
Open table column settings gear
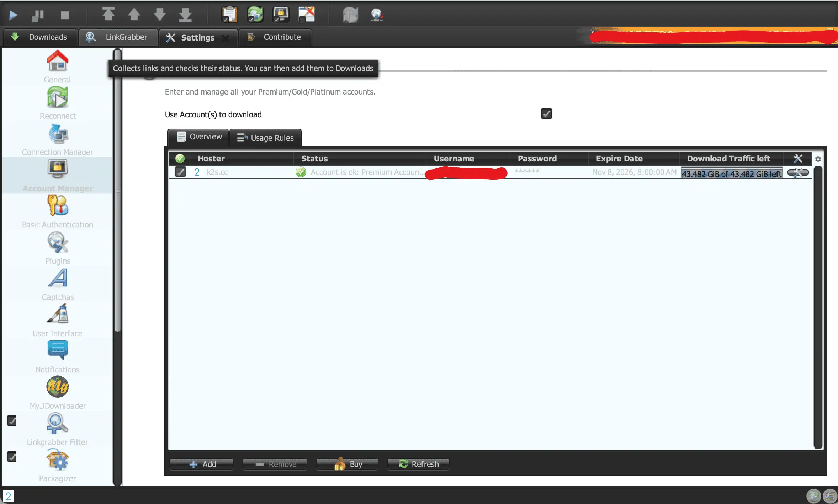(818, 159)
